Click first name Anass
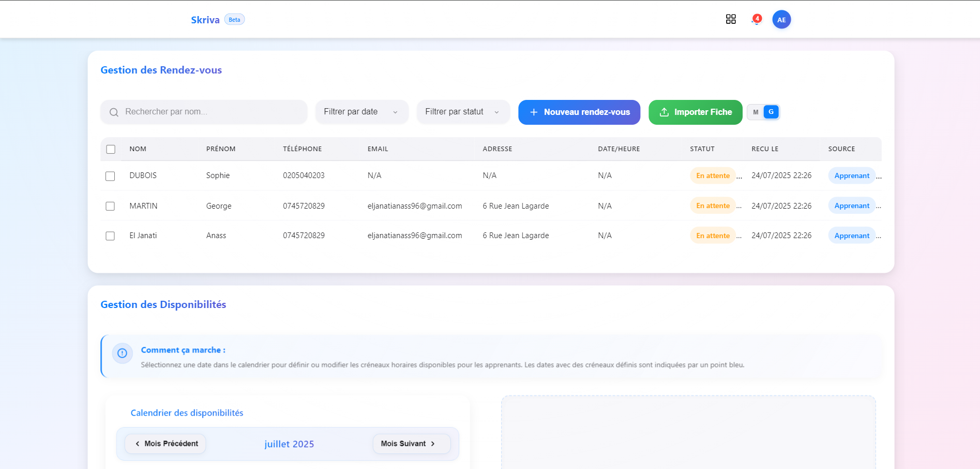The height and width of the screenshot is (469, 980). (x=216, y=236)
